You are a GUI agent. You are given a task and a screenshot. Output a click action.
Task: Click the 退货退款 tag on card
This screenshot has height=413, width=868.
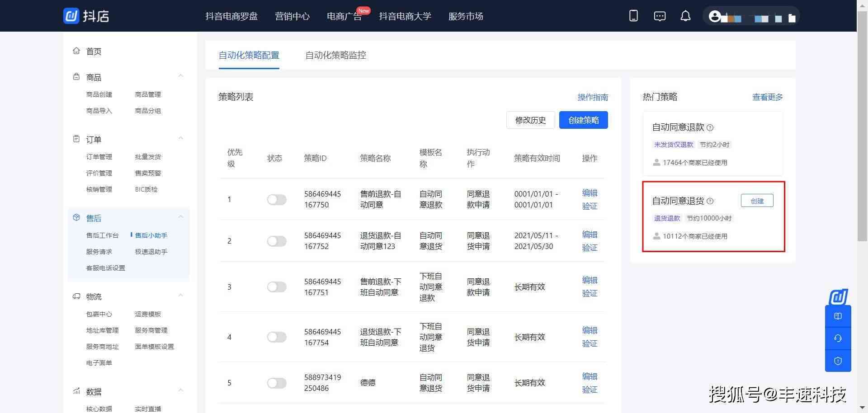coord(667,218)
